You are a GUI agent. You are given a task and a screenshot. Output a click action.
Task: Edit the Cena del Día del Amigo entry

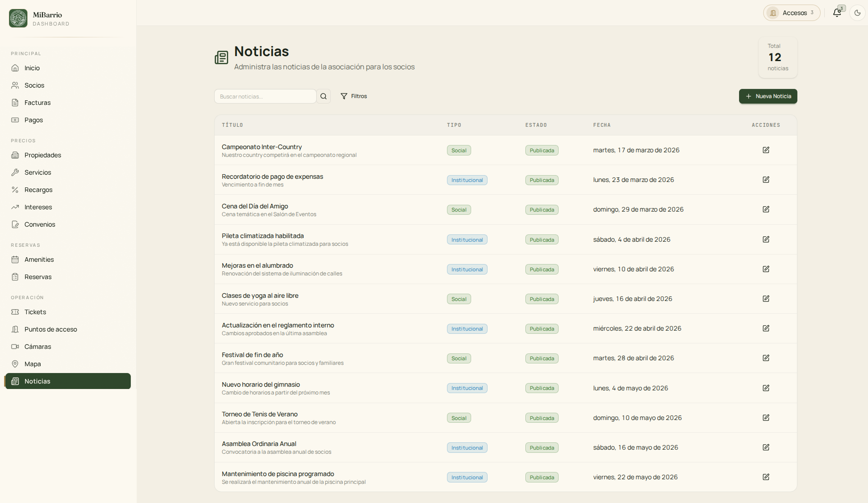pyautogui.click(x=766, y=209)
